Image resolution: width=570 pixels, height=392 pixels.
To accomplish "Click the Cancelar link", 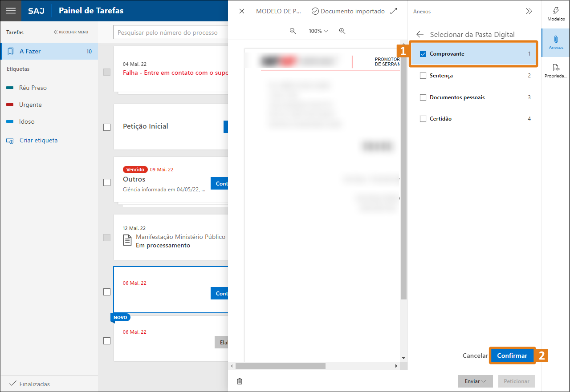I will pos(475,356).
